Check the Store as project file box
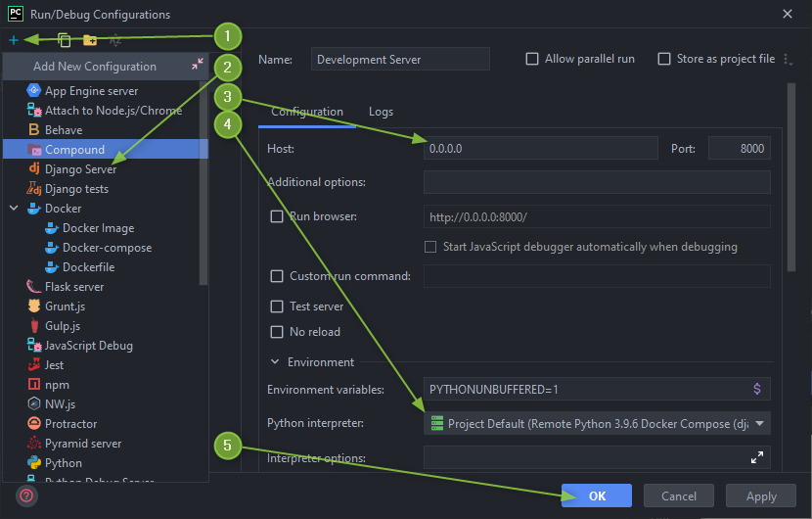Screen dimensions: 812x519 click(x=664, y=59)
